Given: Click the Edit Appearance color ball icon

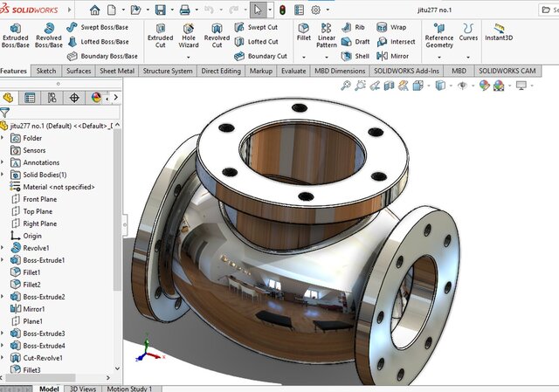Looking at the screenshot, I should click(x=484, y=86).
